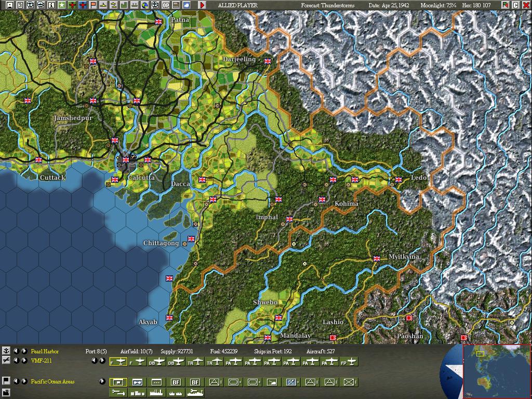
Task: Click the anchor icon beside Pearl Harbor
Action: (6, 351)
